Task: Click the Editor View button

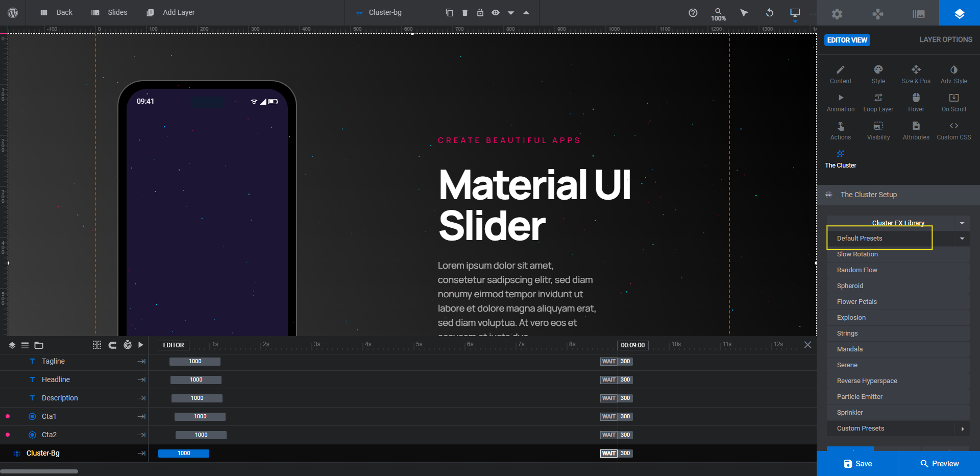Action: pos(847,40)
